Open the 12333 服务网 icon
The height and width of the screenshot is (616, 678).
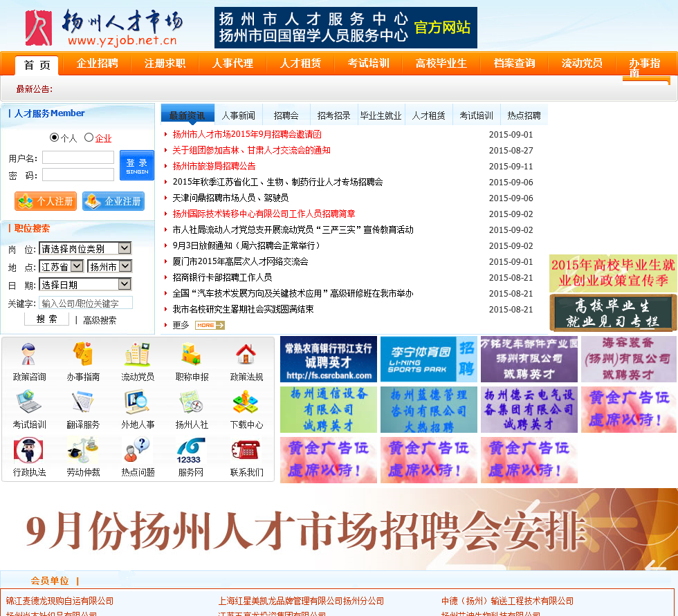pos(191,451)
